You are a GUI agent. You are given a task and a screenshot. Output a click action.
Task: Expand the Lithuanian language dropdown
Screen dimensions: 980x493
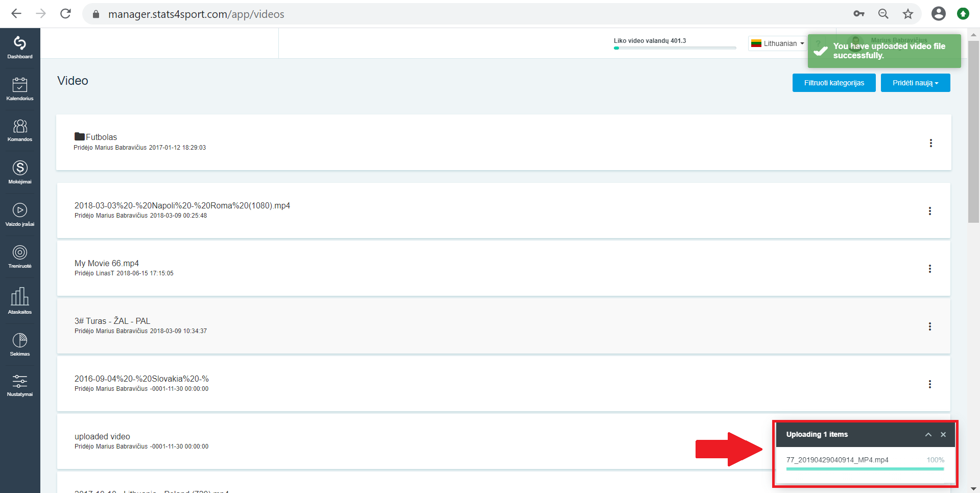click(777, 43)
